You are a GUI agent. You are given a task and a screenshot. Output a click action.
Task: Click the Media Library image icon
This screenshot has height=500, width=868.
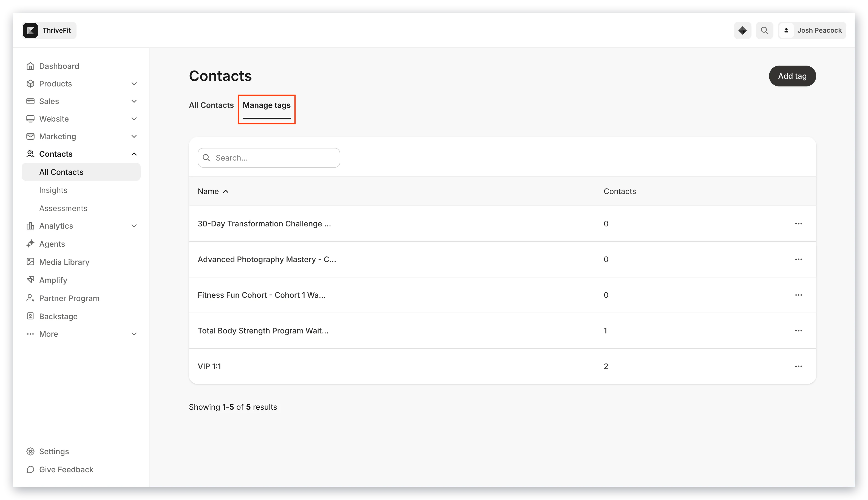30,262
